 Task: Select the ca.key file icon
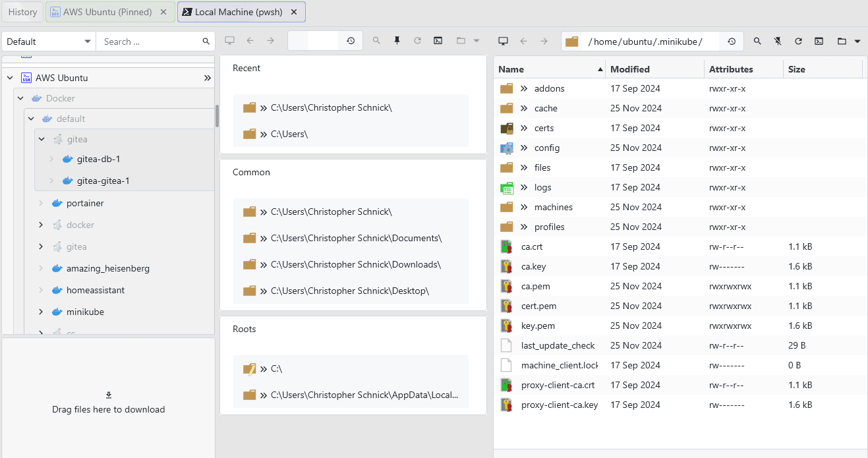pyautogui.click(x=506, y=267)
